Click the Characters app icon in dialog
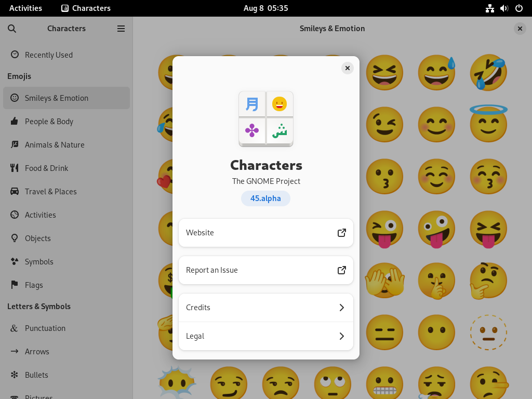This screenshot has width=532, height=399. click(x=266, y=119)
